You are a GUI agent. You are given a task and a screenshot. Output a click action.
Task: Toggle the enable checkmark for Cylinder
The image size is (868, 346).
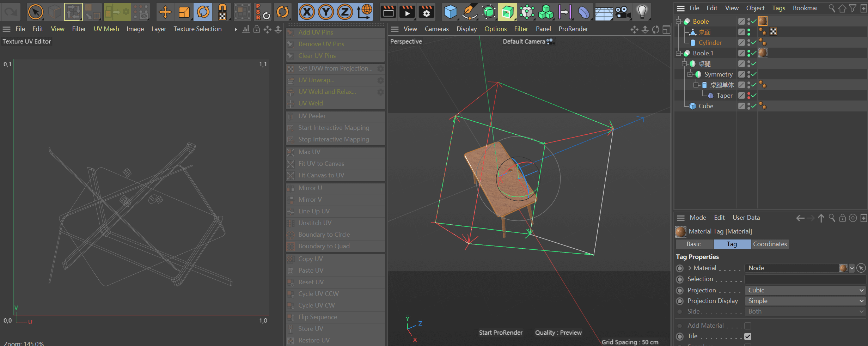(x=754, y=43)
